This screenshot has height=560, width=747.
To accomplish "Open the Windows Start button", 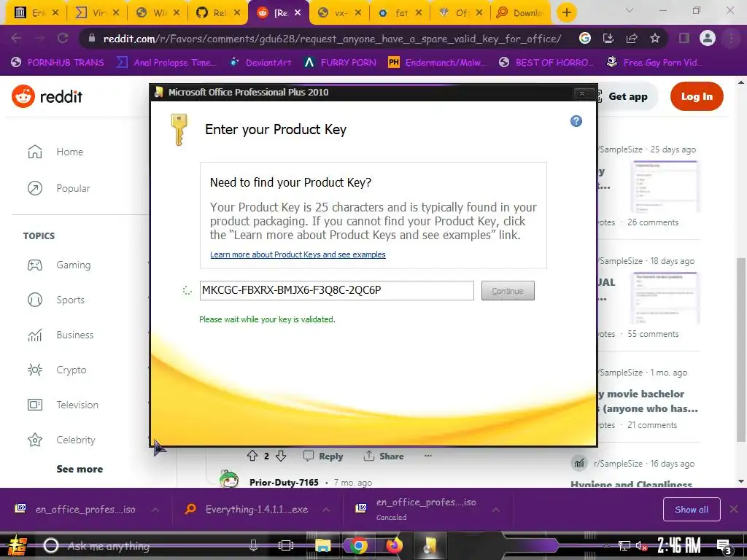I will coord(18,545).
